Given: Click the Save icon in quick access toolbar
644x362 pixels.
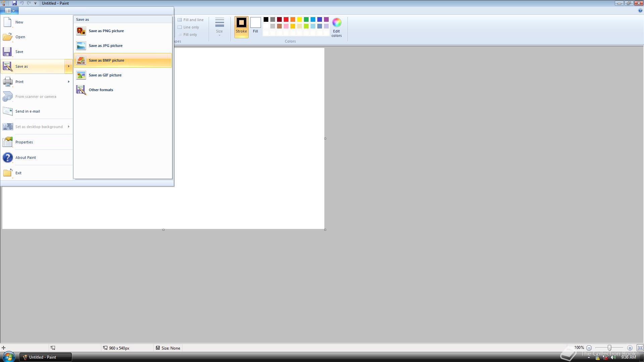Looking at the screenshot, I should click(x=14, y=3).
